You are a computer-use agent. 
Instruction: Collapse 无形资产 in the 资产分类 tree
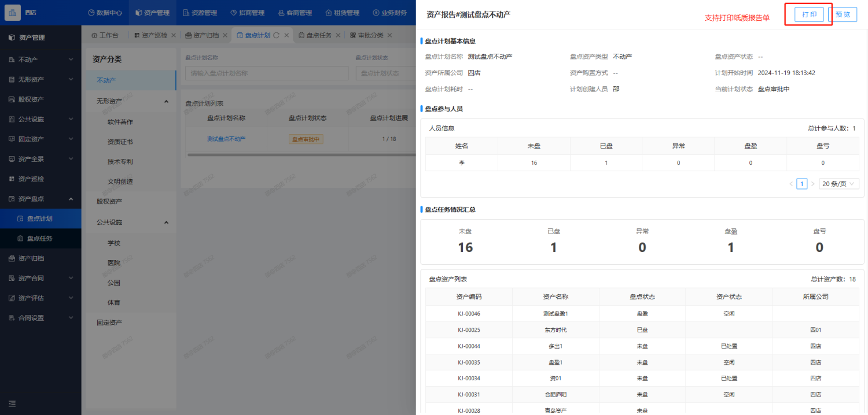166,101
